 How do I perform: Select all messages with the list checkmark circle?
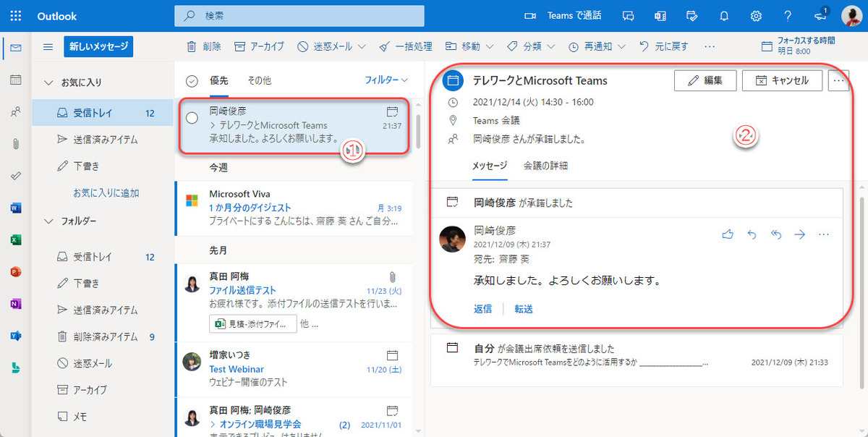pos(192,81)
